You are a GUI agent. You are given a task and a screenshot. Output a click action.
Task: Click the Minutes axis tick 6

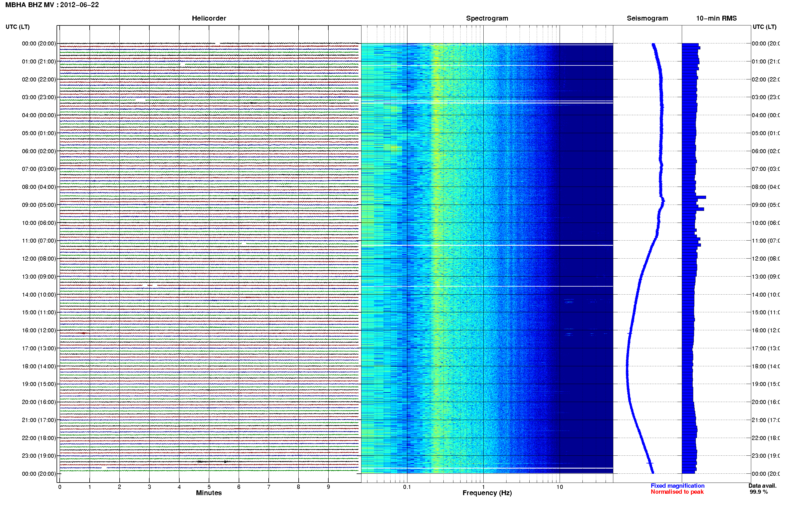(x=239, y=487)
